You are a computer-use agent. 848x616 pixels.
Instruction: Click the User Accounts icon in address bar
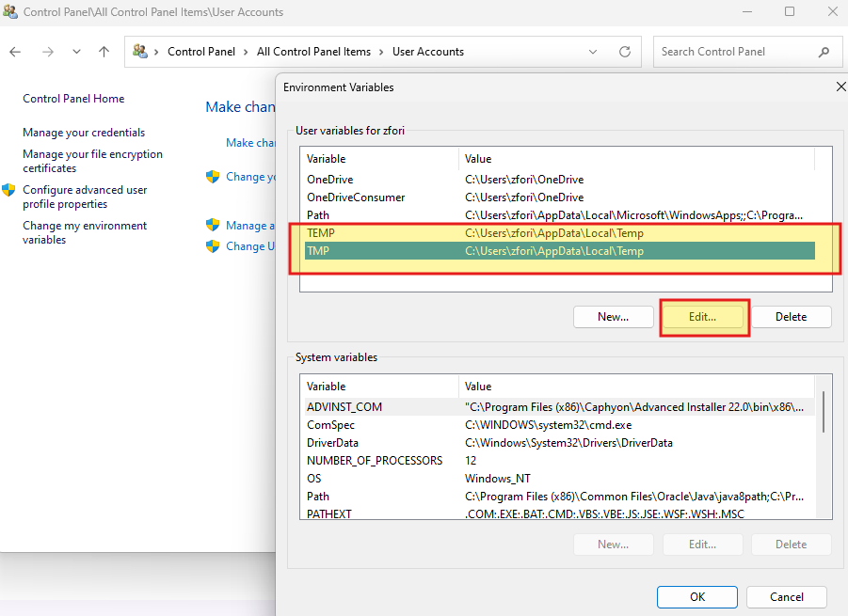[x=140, y=52]
